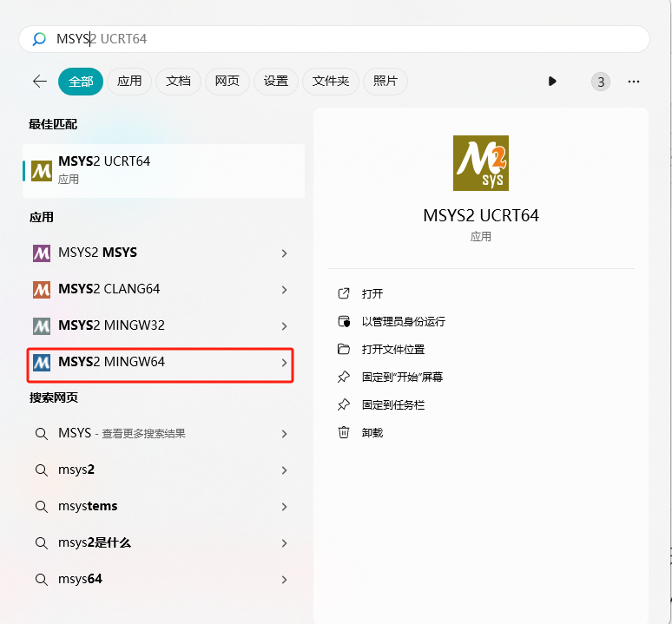Click the purple MSYS2 MSYS app icon
This screenshot has height=624, width=672.
pos(42,253)
